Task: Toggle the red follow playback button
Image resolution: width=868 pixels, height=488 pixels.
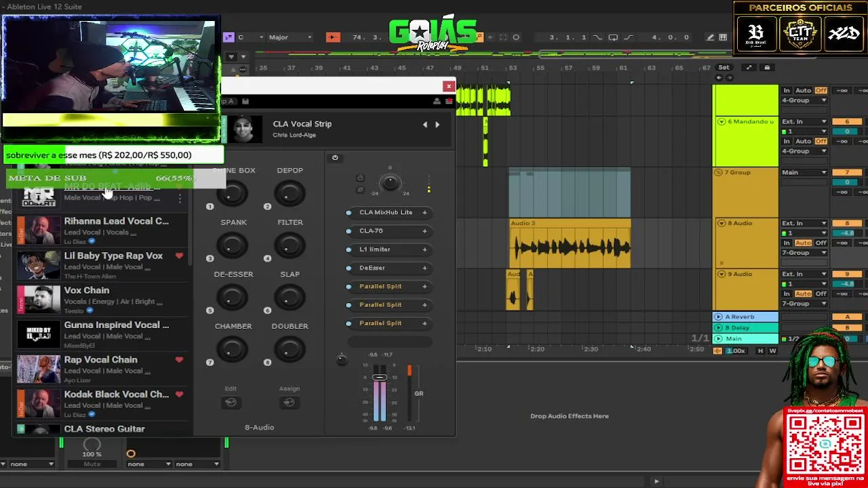Action: [332, 37]
